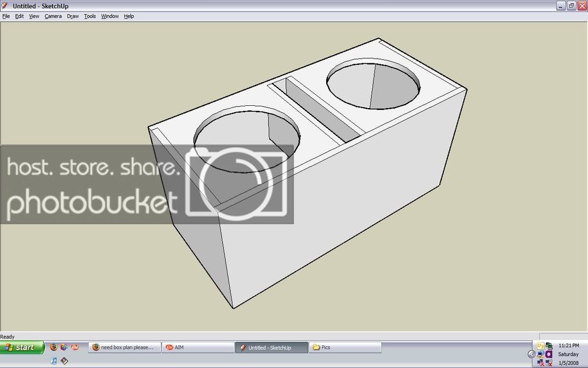Click the 'Ready' status bar text

(7, 337)
